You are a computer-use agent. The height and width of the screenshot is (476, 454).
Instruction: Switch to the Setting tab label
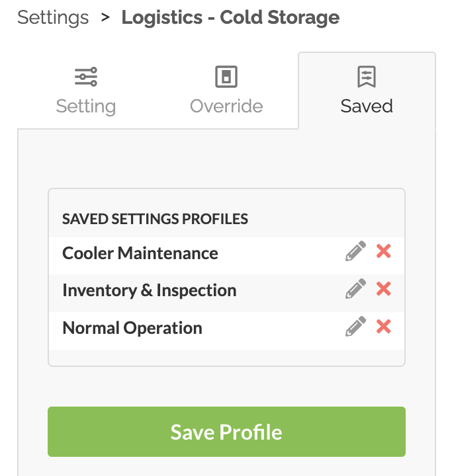86,106
